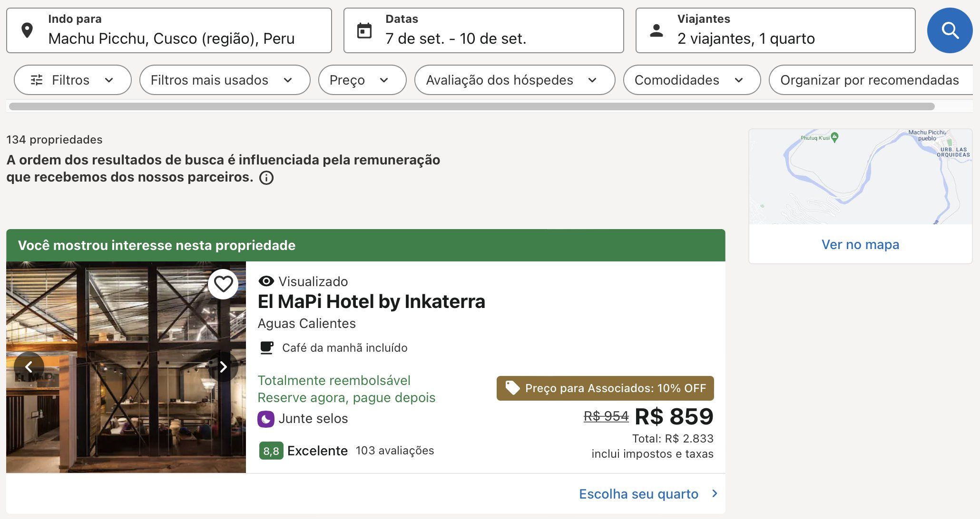The width and height of the screenshot is (980, 519).
Task: Click the Junte selos moon icon
Action: [x=266, y=419]
